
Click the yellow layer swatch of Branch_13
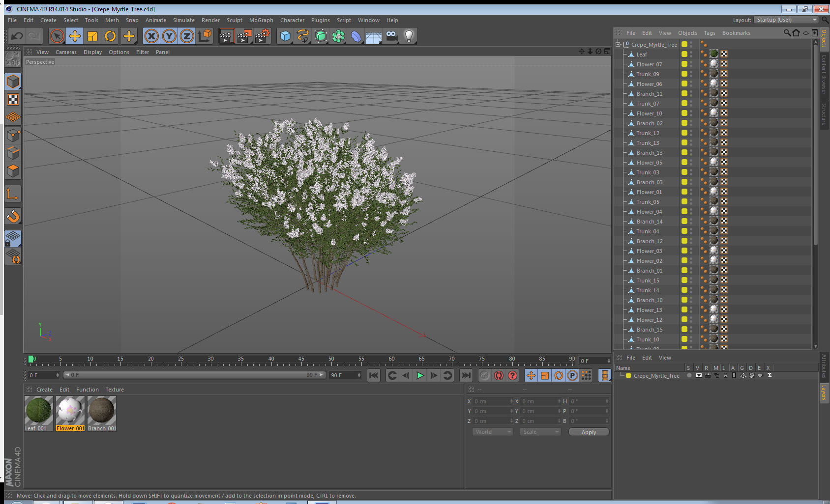(x=684, y=152)
